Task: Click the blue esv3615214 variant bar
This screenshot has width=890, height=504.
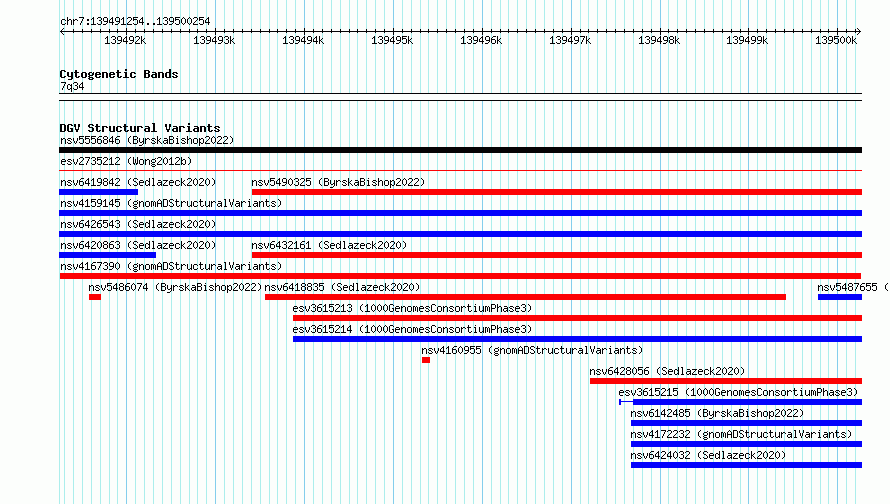Action: coord(577,339)
